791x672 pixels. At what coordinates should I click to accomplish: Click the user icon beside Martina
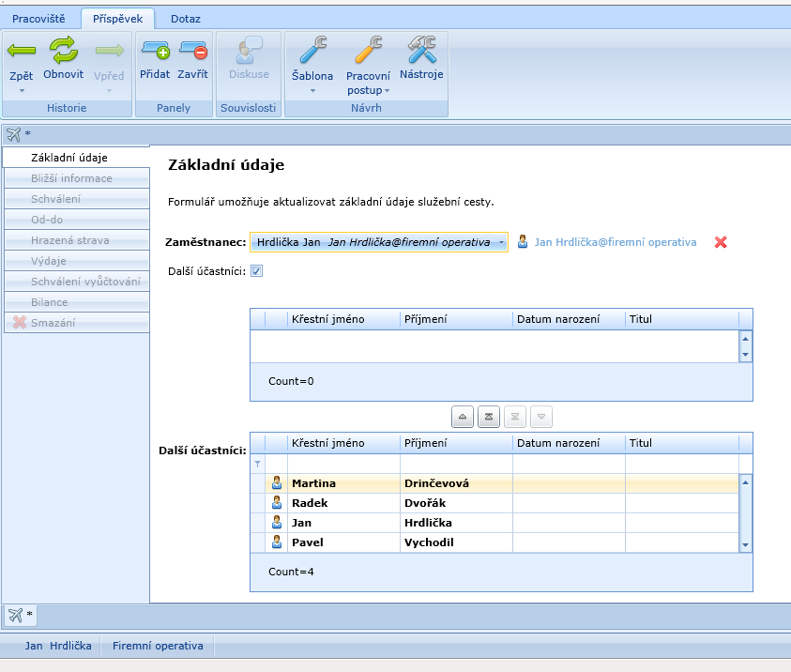point(277,483)
